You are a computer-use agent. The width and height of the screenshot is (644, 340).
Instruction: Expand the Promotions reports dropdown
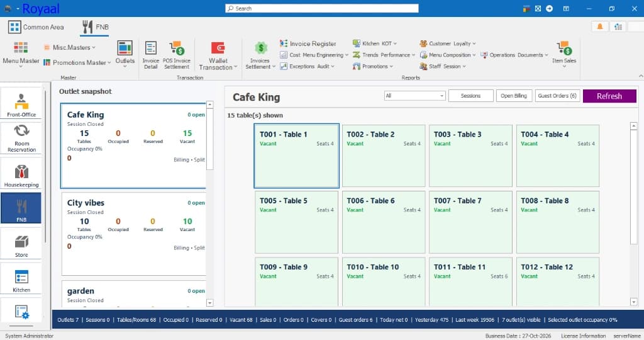tap(372, 66)
